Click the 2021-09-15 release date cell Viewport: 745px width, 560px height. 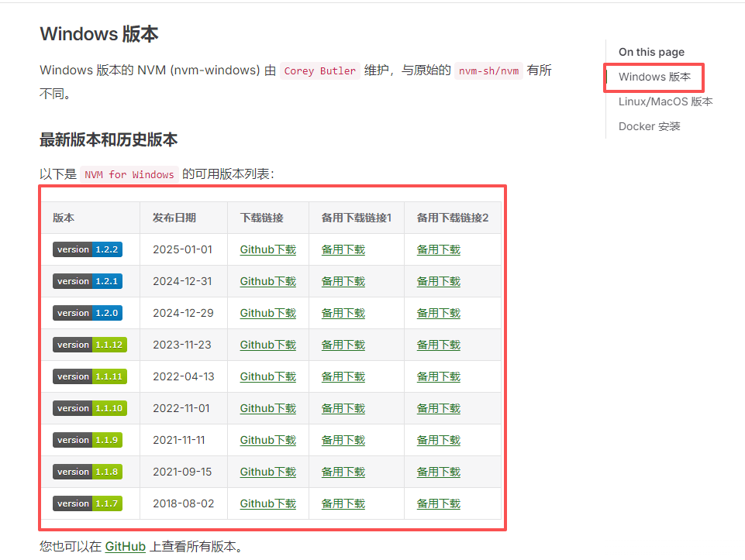coord(182,472)
